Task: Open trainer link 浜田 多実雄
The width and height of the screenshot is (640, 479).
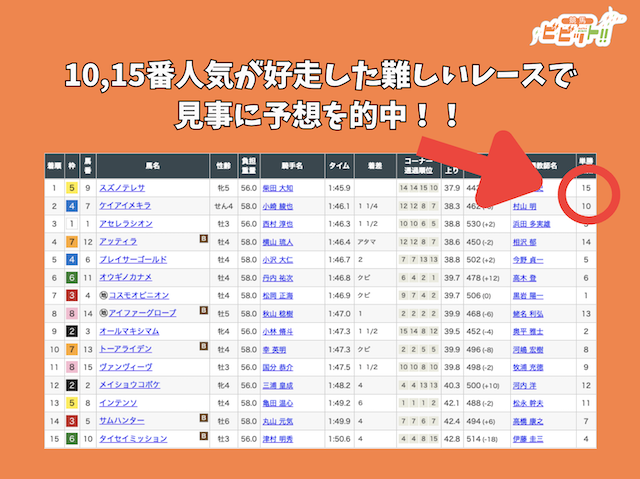Action: [x=531, y=224]
